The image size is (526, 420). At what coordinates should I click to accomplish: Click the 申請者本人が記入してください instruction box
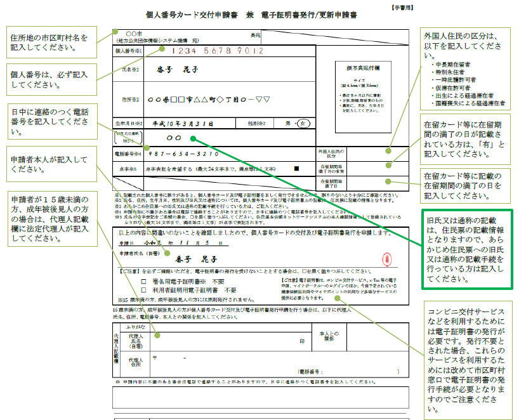pyautogui.click(x=51, y=164)
